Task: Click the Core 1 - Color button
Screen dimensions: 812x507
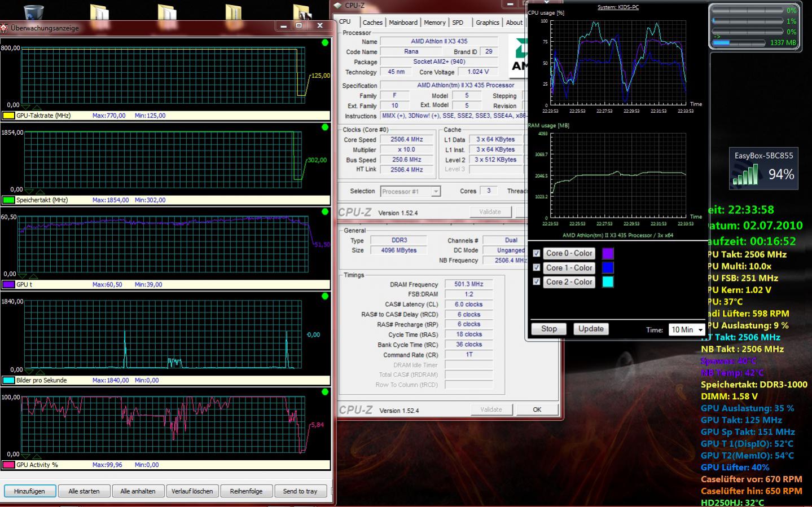Action: (x=569, y=268)
